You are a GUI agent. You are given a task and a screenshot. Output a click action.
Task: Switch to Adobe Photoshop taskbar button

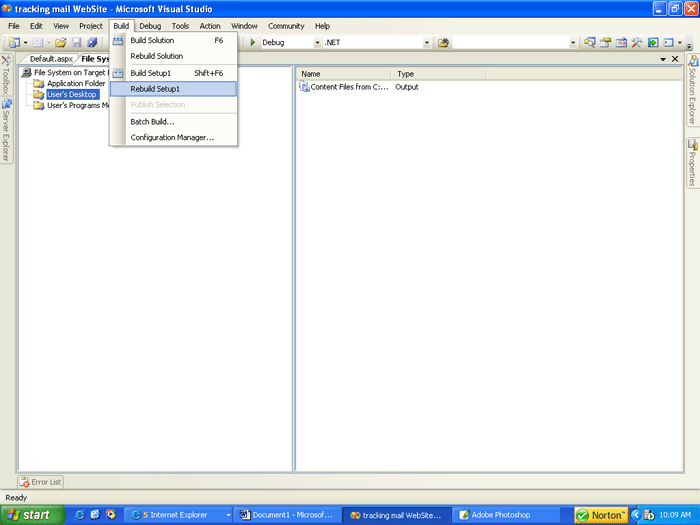tap(506, 515)
